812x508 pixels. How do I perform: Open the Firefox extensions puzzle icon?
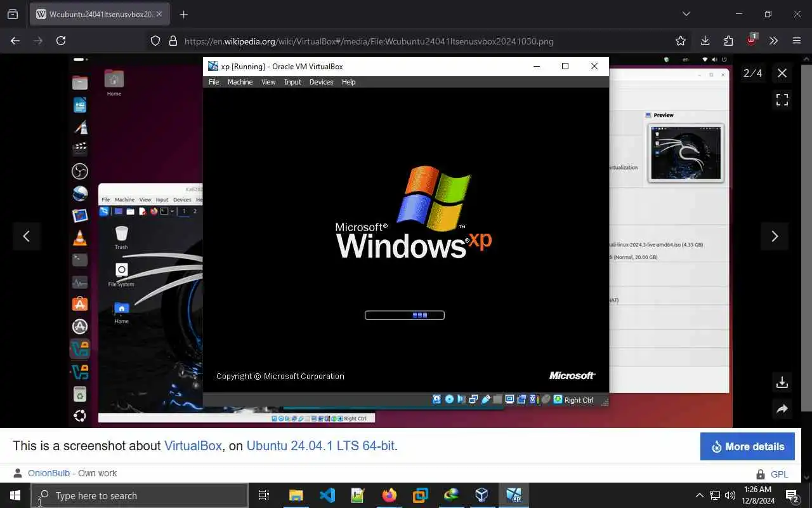point(728,41)
